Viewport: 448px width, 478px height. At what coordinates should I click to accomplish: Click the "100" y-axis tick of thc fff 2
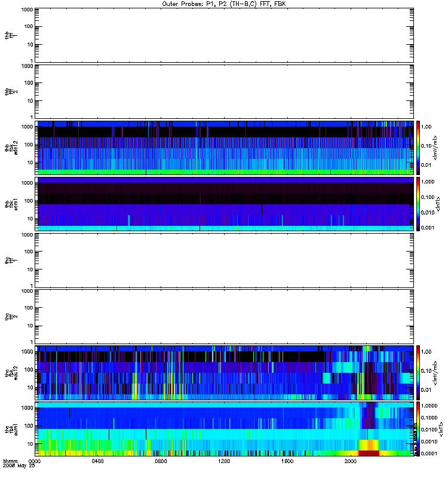tap(29, 308)
